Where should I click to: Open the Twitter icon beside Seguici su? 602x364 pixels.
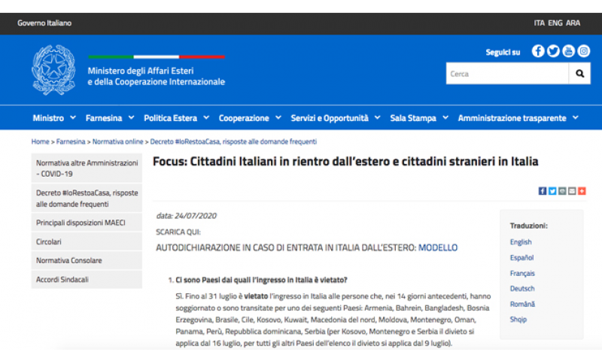tap(553, 51)
